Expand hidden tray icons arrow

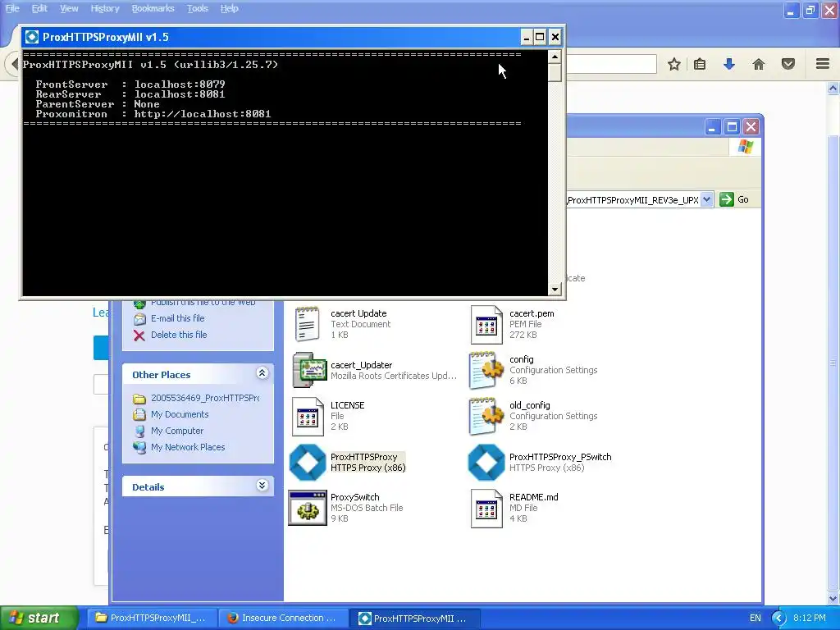[x=778, y=619]
